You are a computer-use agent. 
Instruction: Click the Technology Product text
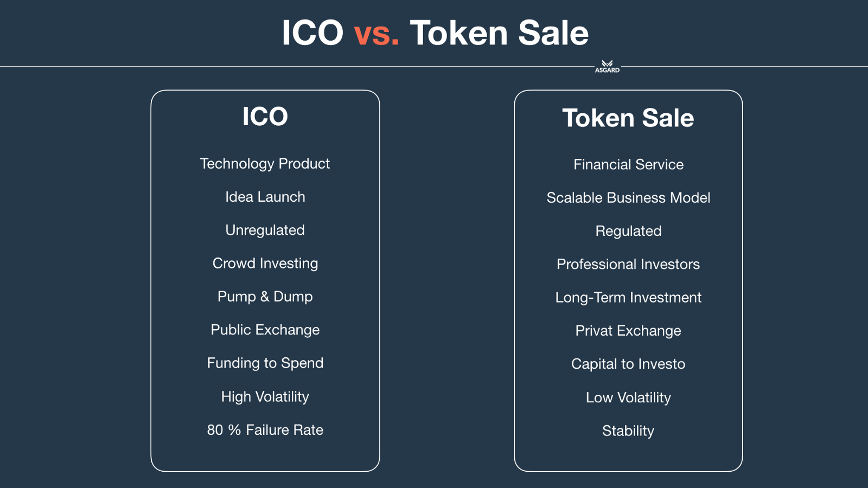point(265,164)
